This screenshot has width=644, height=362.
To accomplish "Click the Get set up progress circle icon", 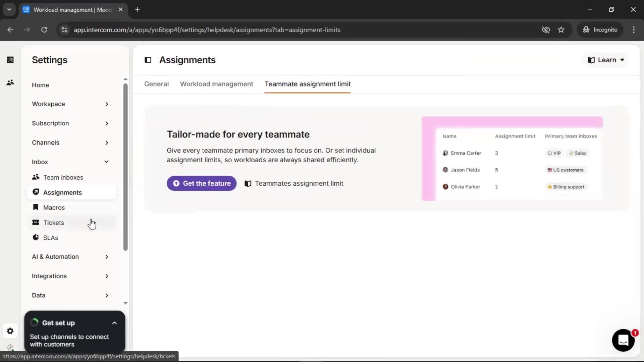I will (x=34, y=322).
